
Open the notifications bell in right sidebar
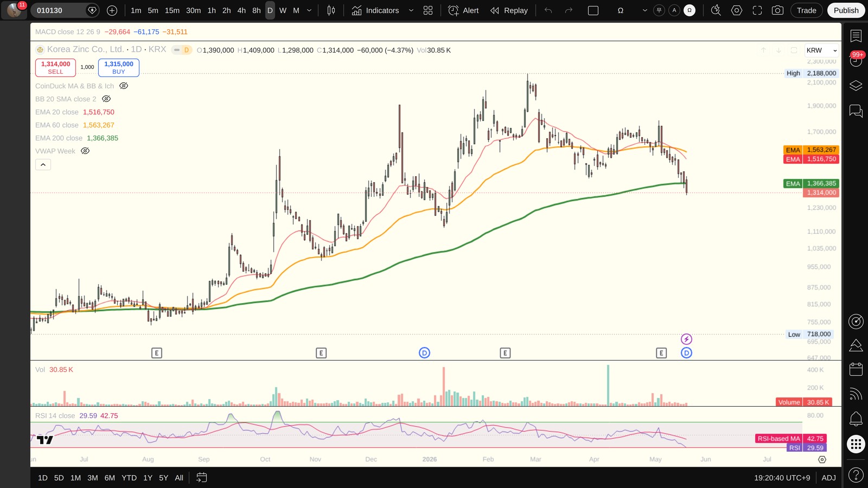click(x=856, y=419)
